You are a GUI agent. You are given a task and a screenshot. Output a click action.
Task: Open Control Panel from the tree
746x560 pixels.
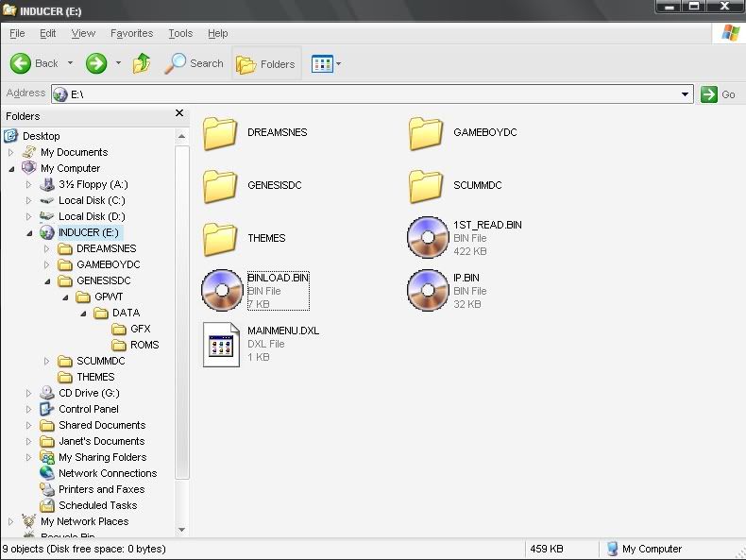89,409
